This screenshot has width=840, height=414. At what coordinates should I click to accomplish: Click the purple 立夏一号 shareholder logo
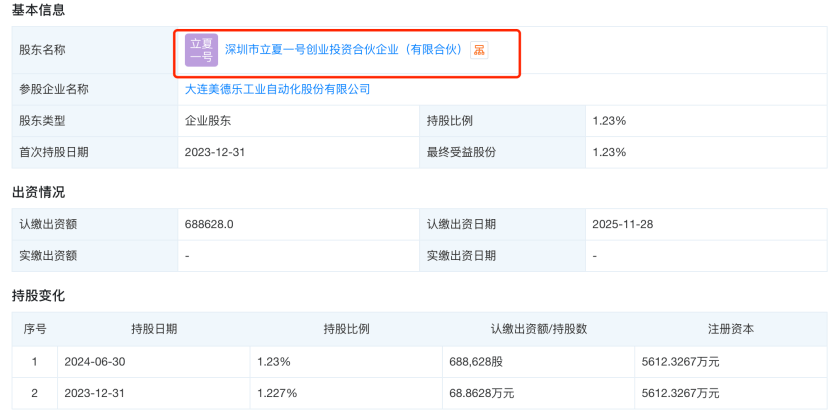point(201,50)
